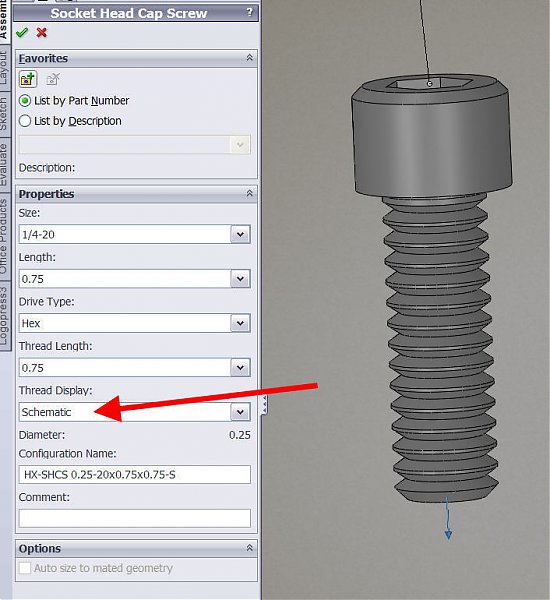The width and height of the screenshot is (550, 600).
Task: Open help question mark in title bar
Action: (x=250, y=13)
